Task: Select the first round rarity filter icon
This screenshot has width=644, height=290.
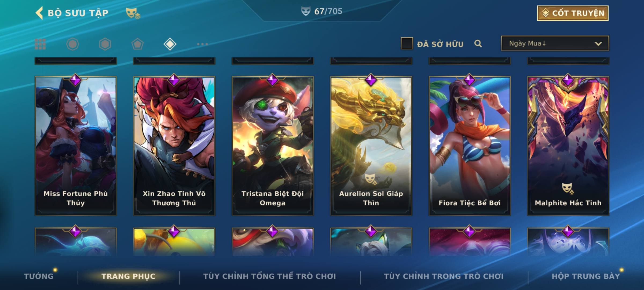Action: click(x=72, y=44)
